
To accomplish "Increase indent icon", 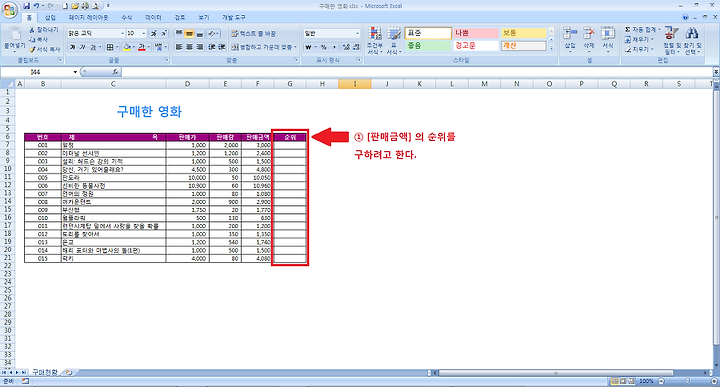I will click(x=222, y=47).
